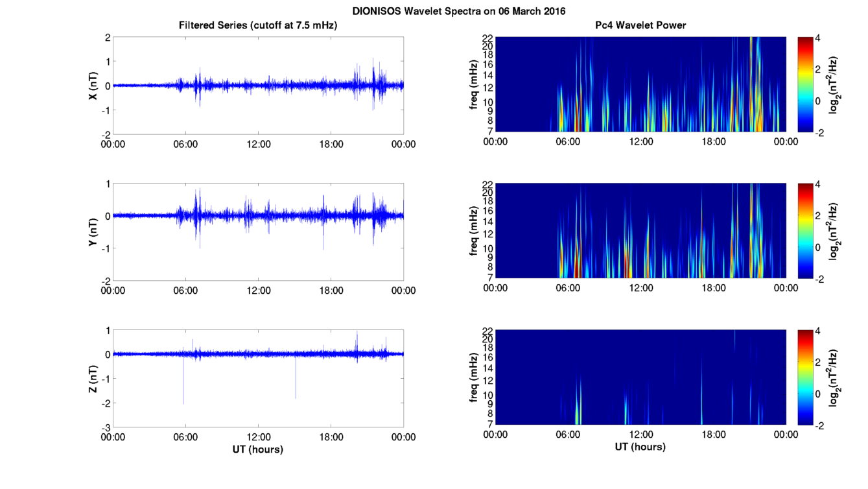This screenshot has width=868, height=489.
Task: Click UT (hours) label under Z plot
Action: (258, 449)
